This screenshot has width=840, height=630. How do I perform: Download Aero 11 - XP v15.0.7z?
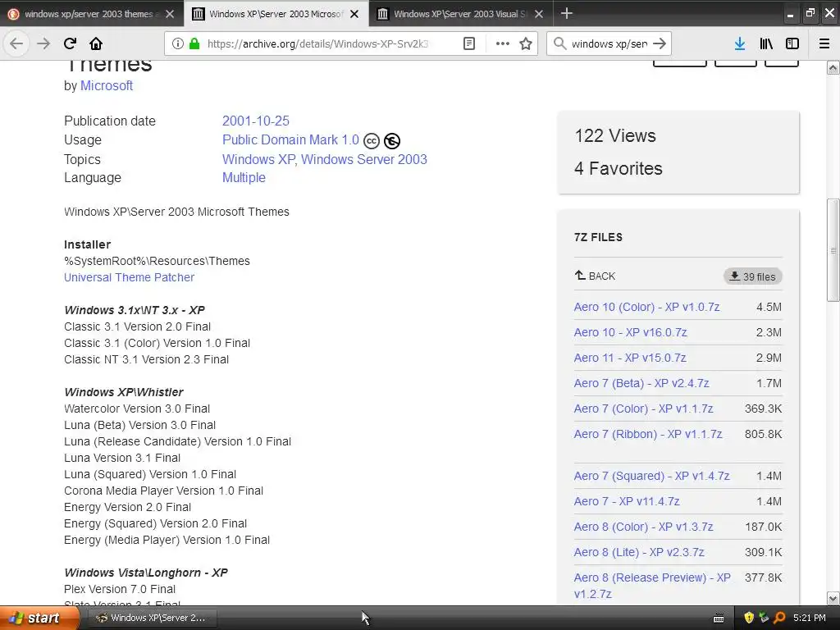coord(629,358)
